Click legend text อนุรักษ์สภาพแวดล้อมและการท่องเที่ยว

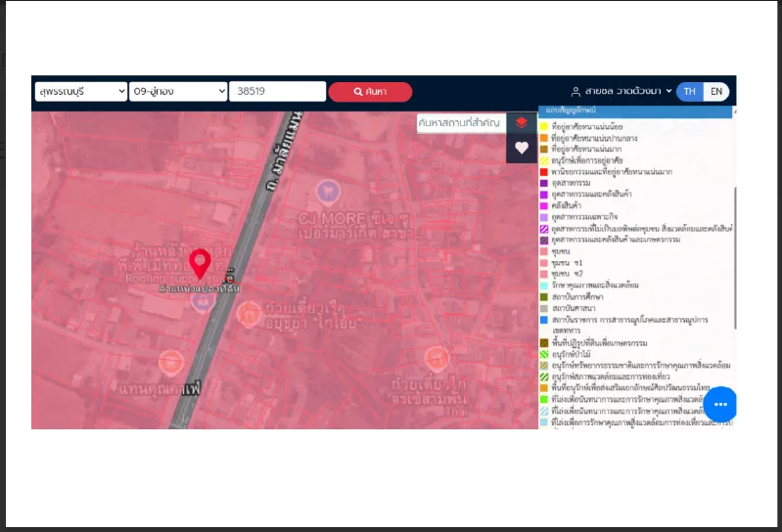pos(611,377)
